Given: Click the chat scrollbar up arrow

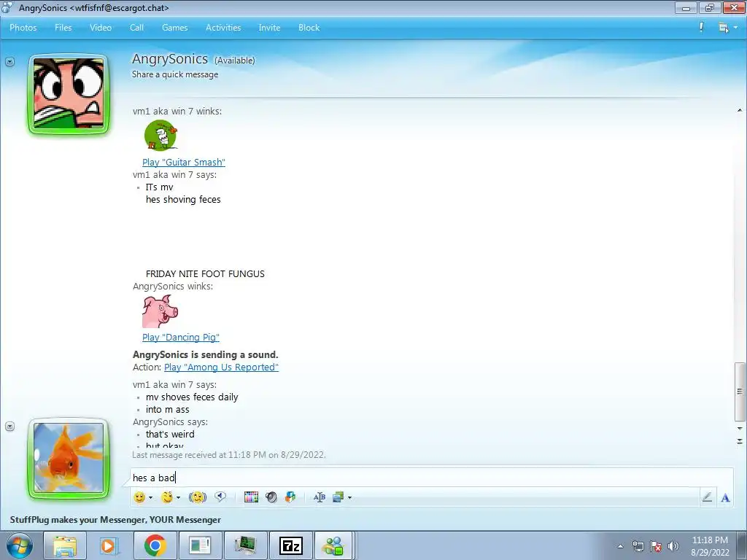Looking at the screenshot, I should (740, 111).
